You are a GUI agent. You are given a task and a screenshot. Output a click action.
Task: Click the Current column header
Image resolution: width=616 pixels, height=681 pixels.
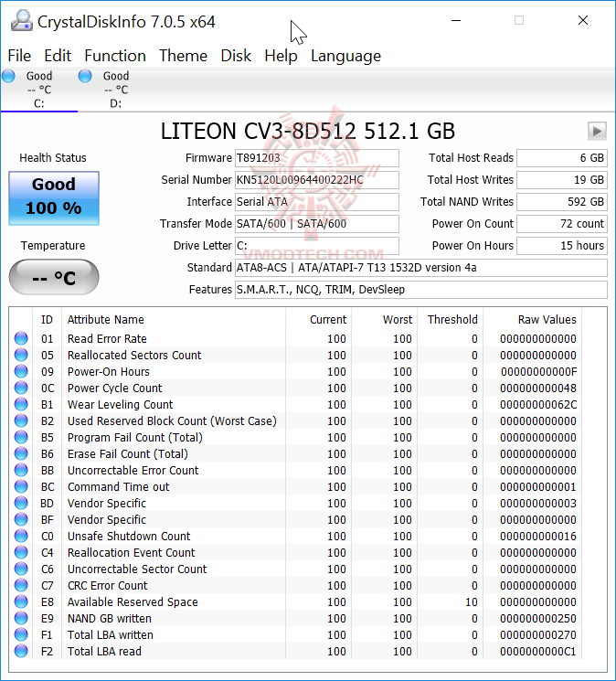319,320
